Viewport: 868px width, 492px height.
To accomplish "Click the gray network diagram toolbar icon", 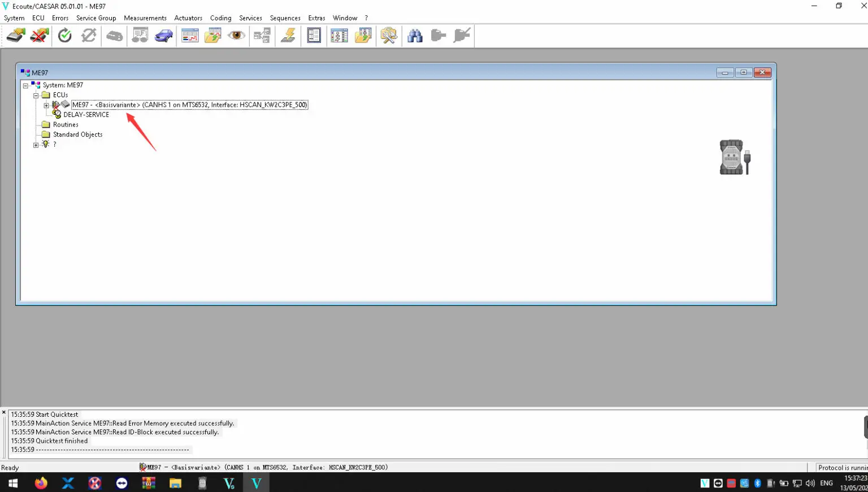I will [262, 36].
